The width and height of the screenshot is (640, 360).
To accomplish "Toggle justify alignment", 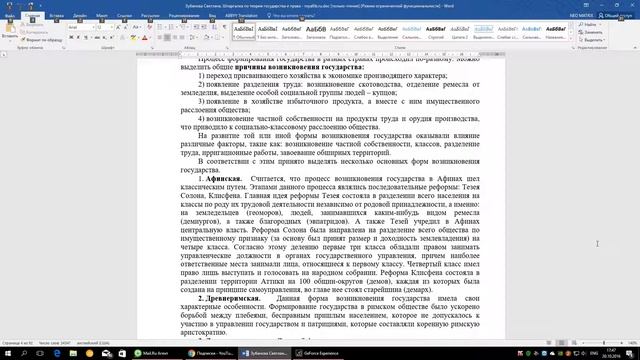I will (x=182, y=38).
